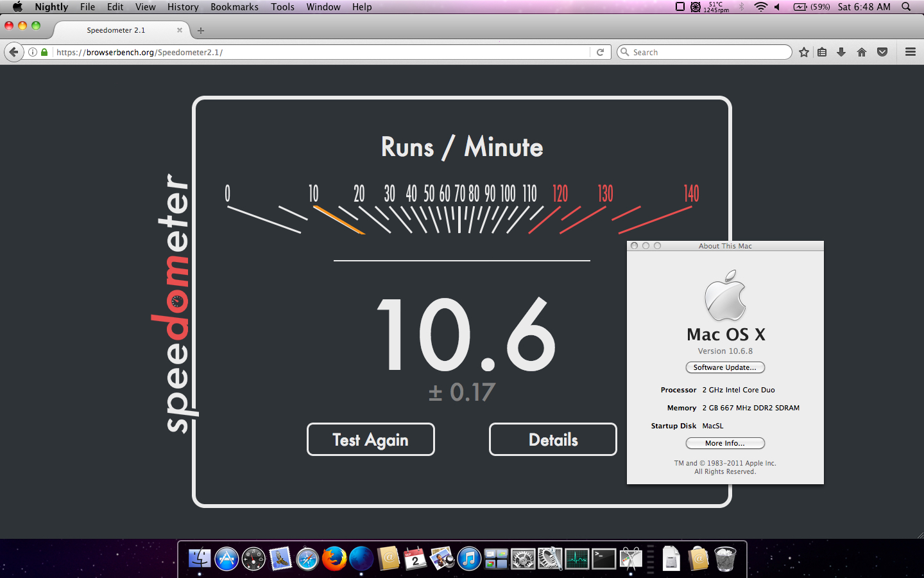Show battery status at 59%
The width and height of the screenshot is (924, 578).
click(x=811, y=6)
